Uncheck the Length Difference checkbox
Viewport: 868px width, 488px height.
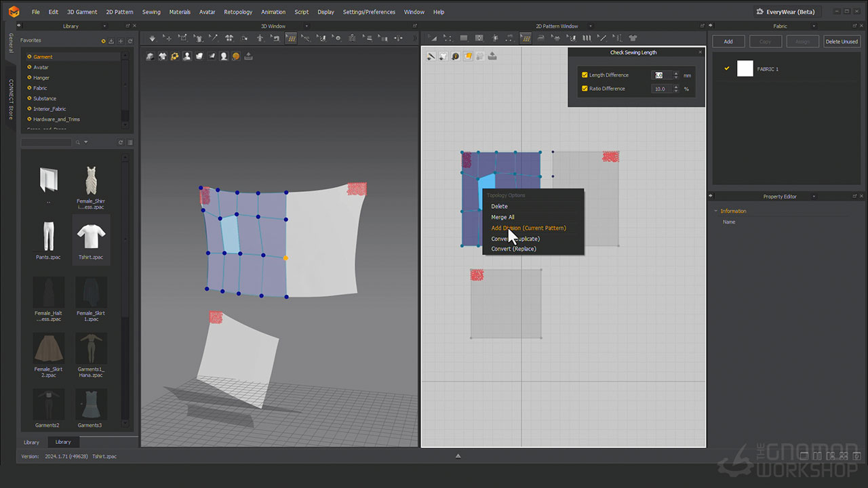pos(585,75)
